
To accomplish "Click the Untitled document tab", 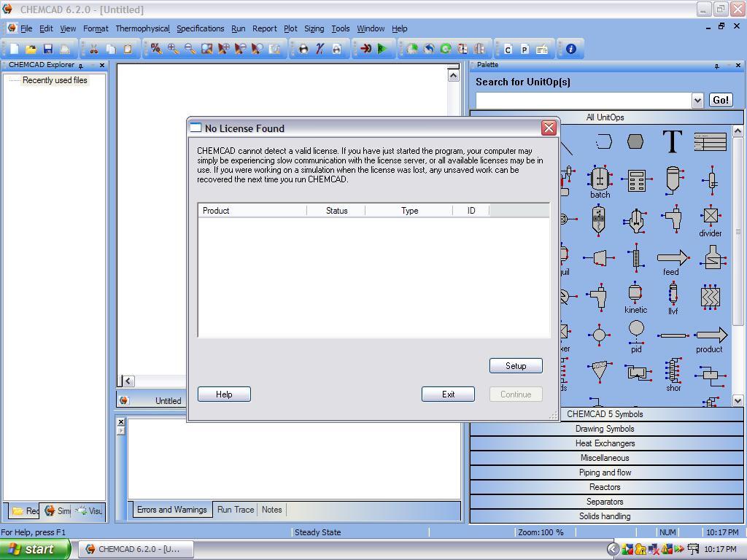I will (152, 400).
